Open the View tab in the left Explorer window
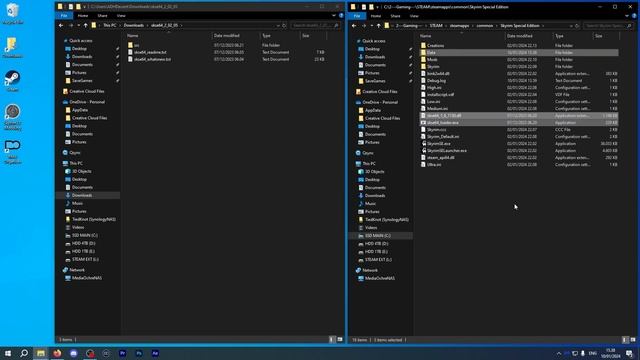 click(121, 16)
